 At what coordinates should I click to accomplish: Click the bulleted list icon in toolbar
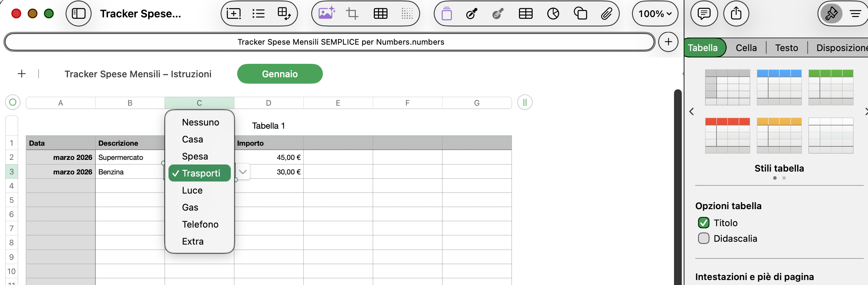[x=258, y=14]
